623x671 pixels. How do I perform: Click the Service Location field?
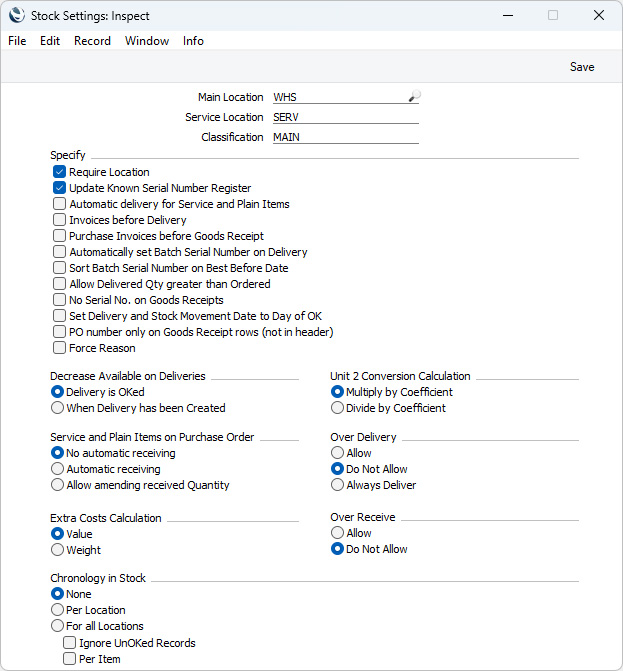point(346,117)
